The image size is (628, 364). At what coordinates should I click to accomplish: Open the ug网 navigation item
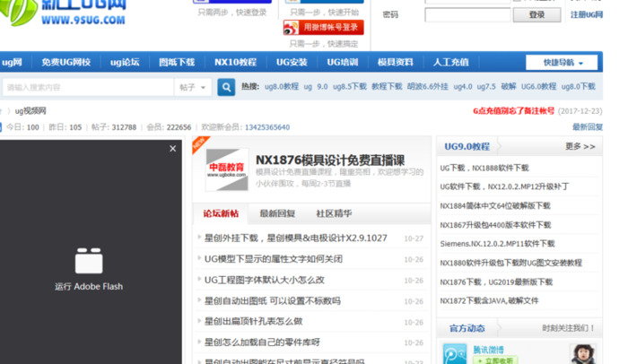click(x=12, y=62)
